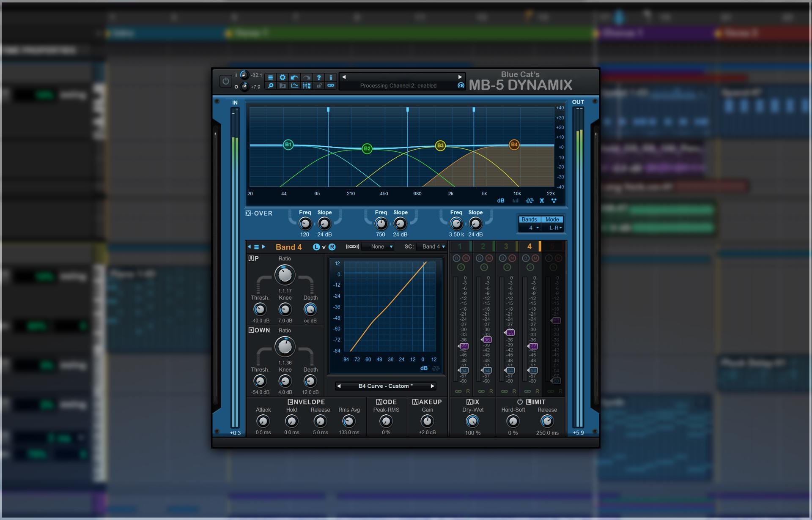This screenshot has width=812, height=520.
Task: Select the R channel button for Band 4
Action: [x=332, y=247]
